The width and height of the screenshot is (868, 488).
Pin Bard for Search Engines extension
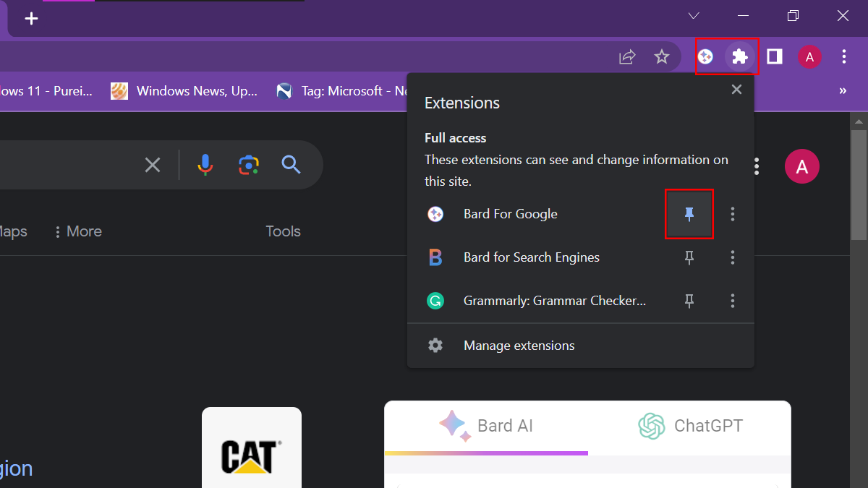[689, 257]
